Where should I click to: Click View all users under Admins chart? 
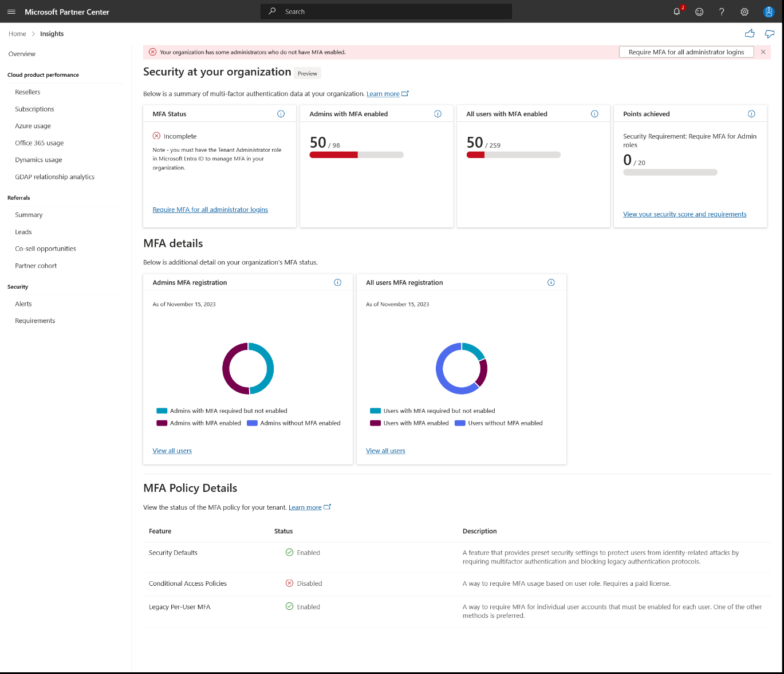[x=172, y=451]
